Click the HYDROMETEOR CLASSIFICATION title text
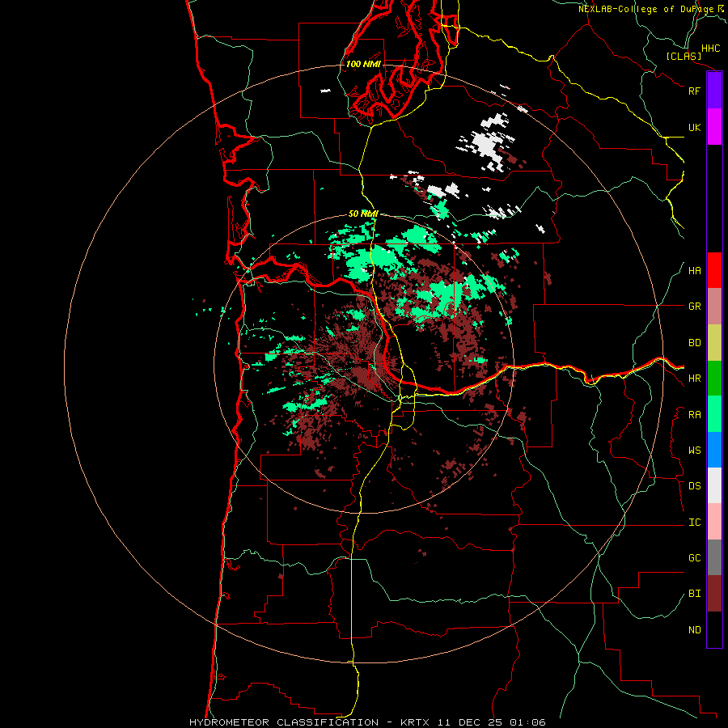Viewport: 728px width, 728px height. tap(284, 722)
